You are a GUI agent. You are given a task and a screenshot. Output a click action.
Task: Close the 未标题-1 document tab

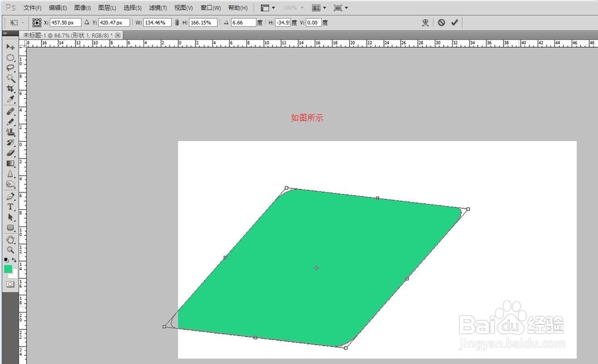point(118,35)
